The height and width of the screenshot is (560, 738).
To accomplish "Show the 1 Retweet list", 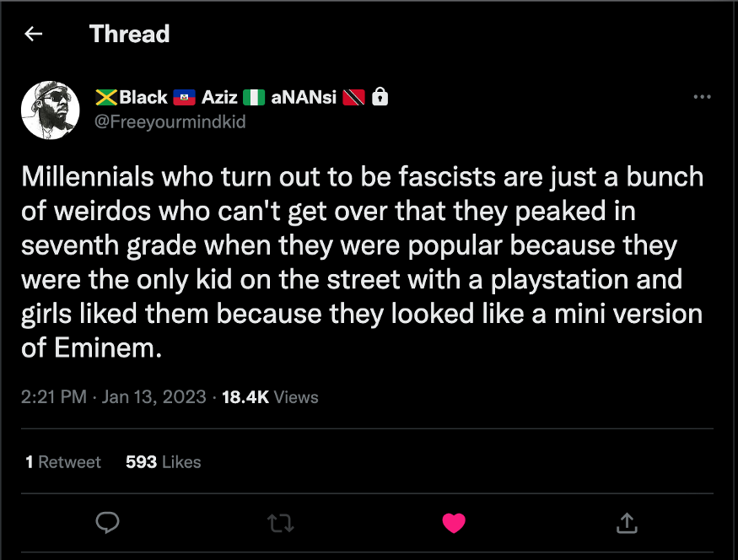I will (63, 461).
